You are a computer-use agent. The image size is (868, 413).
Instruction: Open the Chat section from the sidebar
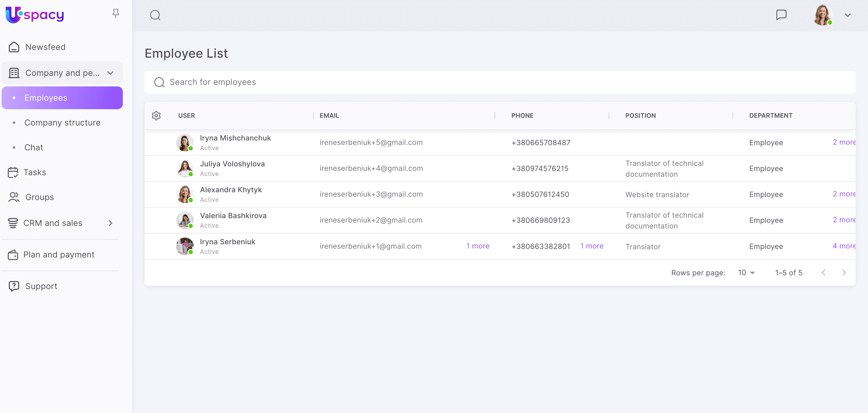[x=33, y=147]
